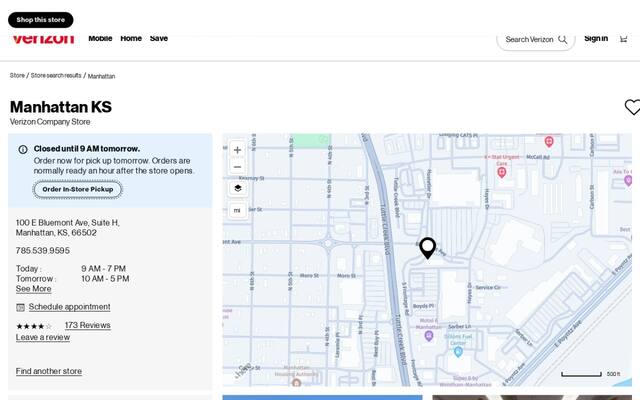
Task: Open the Mobile menu
Action: (100, 38)
